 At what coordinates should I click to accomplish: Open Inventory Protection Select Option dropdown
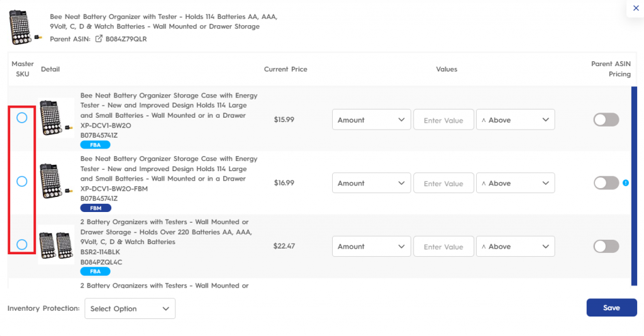tap(130, 308)
